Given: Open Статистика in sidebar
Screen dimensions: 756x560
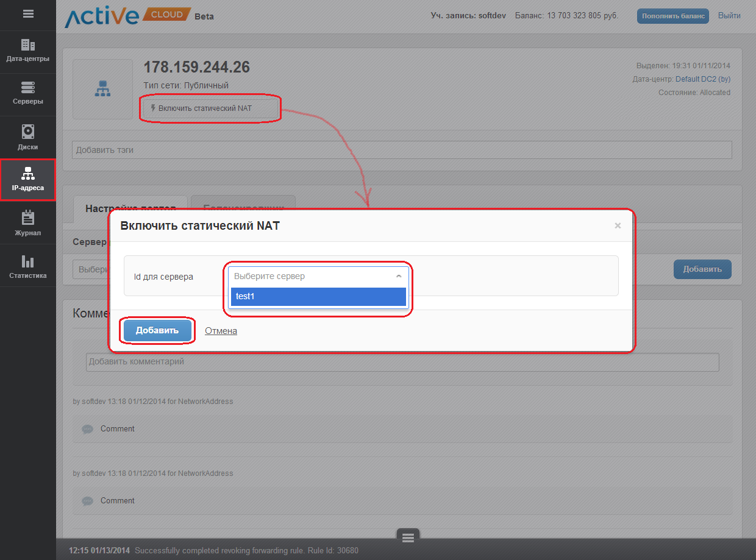Looking at the screenshot, I should [28, 266].
